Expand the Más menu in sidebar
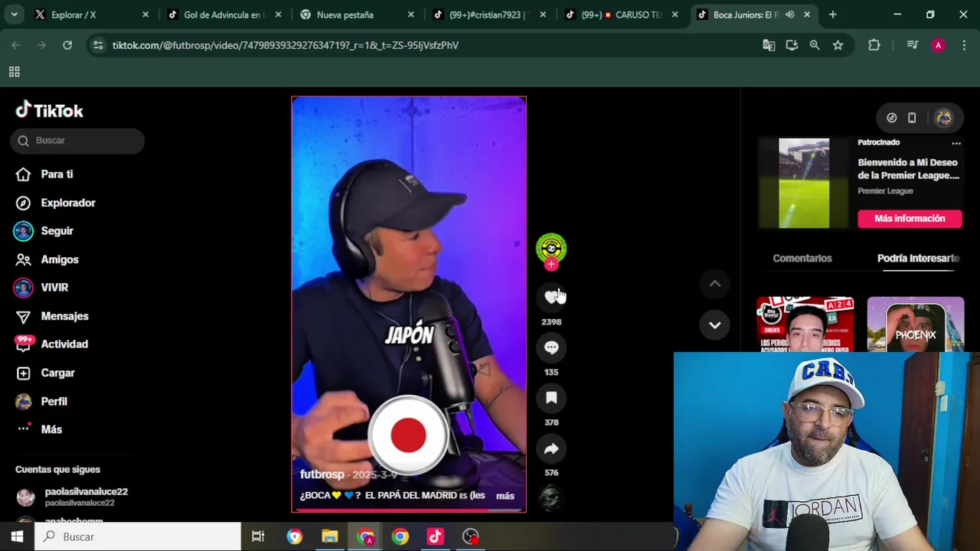 point(39,429)
